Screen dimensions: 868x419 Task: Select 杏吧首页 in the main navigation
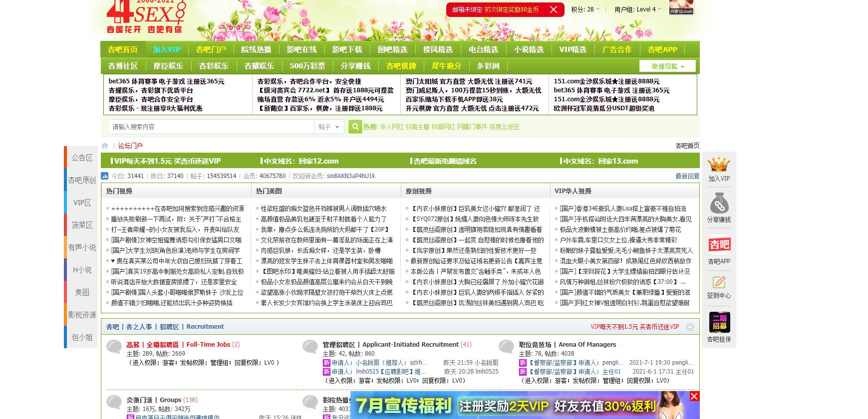pos(123,49)
